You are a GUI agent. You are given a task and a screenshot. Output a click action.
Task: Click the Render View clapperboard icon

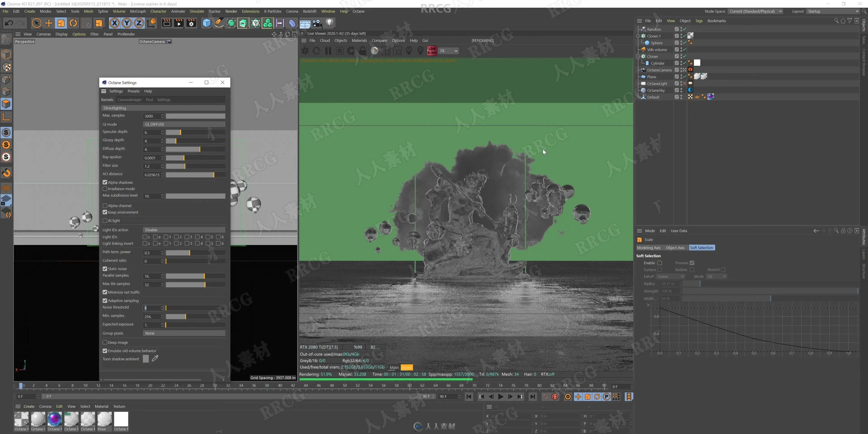(x=166, y=23)
